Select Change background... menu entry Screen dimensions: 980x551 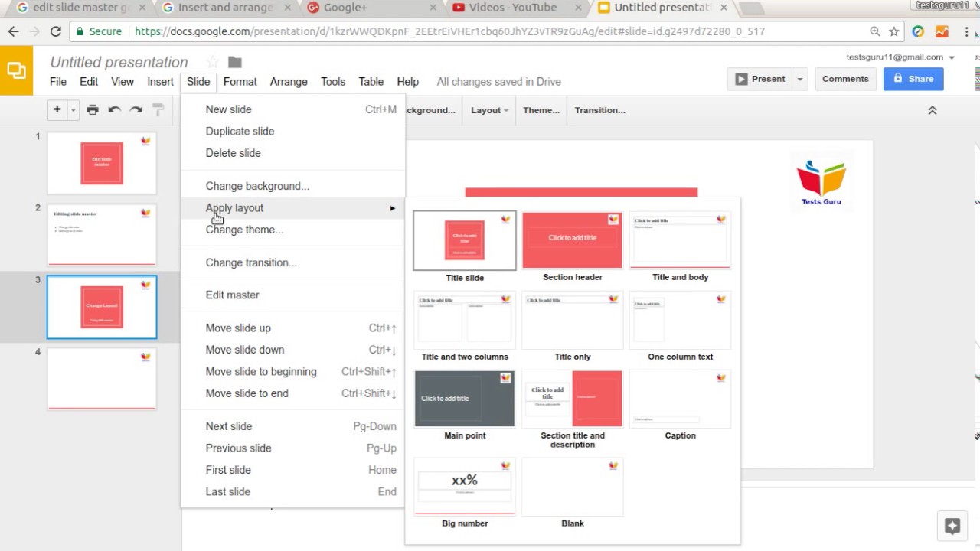pos(292,186)
